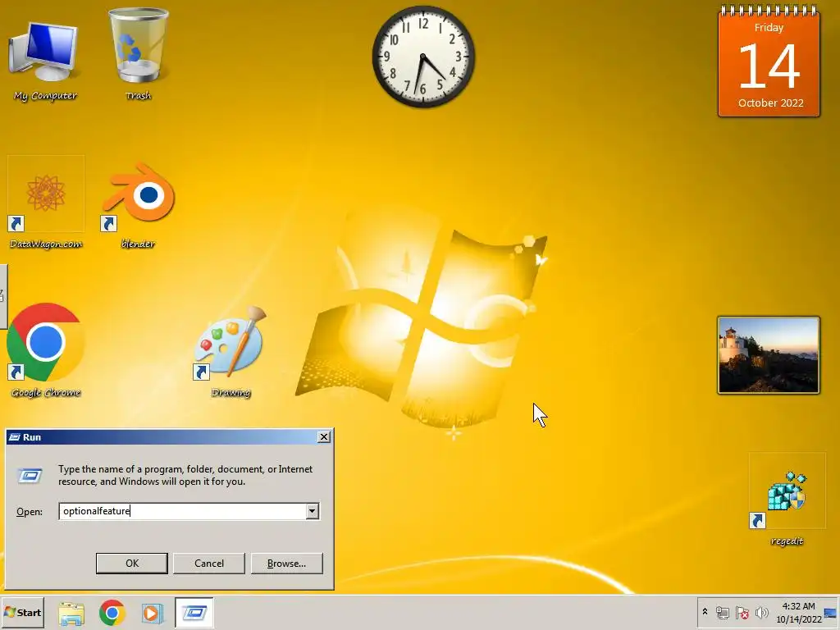Open file explorer from the taskbar

tap(71, 613)
